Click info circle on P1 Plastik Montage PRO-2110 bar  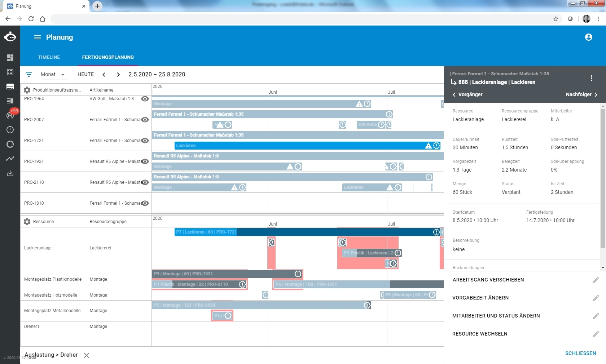[242, 284]
